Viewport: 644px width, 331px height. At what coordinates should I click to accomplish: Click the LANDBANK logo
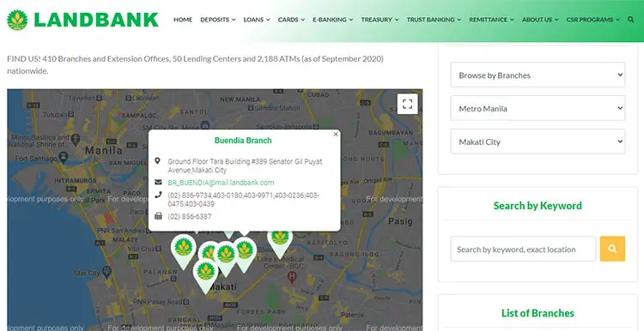(x=82, y=20)
